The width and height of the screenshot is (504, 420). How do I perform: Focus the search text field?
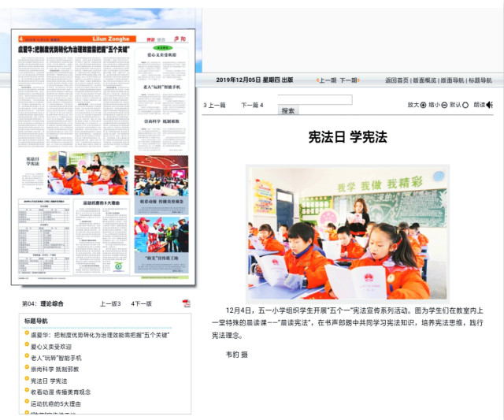[x=315, y=100]
